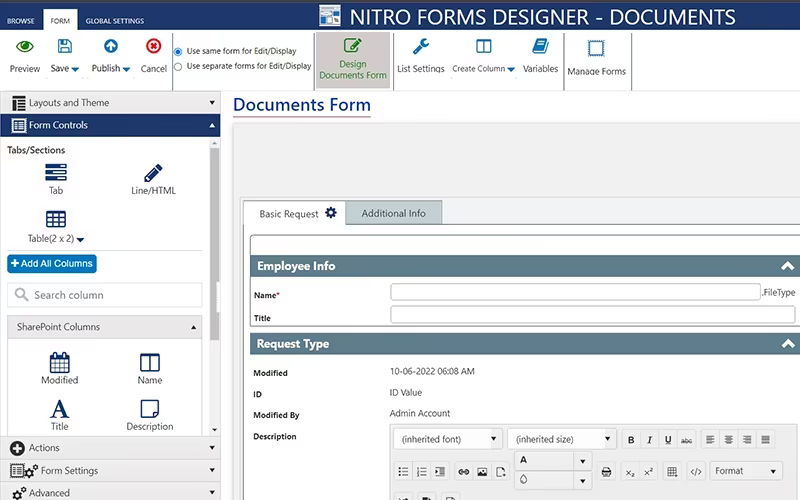Image resolution: width=800 pixels, height=500 pixels.
Task: Click Add All Columns button
Action: [52, 264]
